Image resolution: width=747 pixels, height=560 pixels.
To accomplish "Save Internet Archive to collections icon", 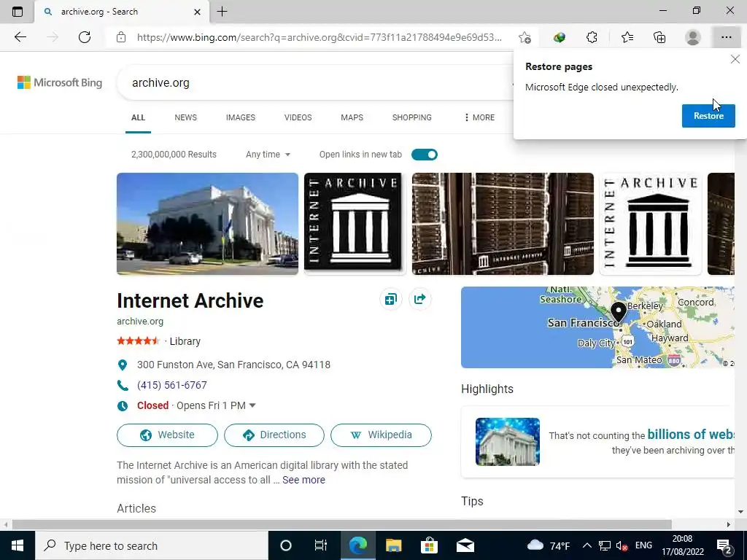I will (x=391, y=299).
